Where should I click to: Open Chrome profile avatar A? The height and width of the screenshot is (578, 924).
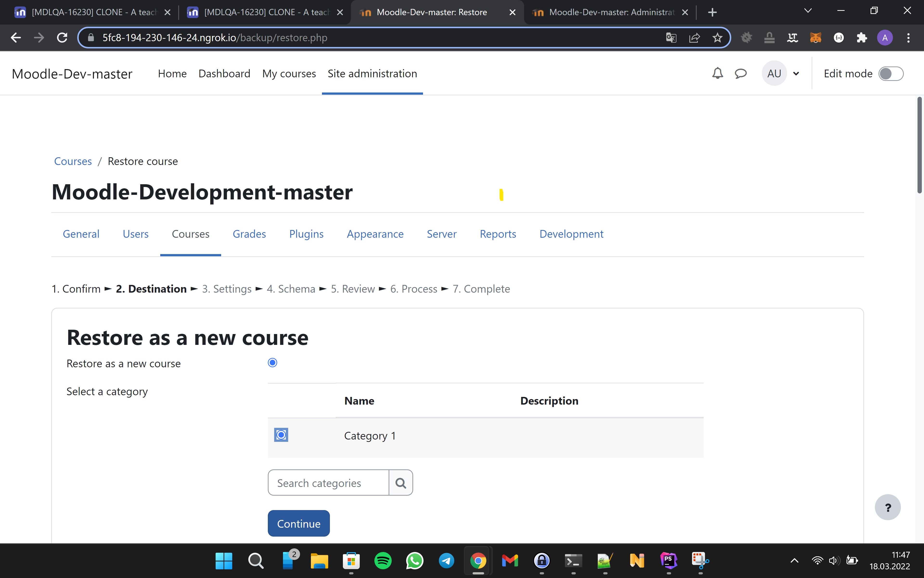(x=885, y=38)
